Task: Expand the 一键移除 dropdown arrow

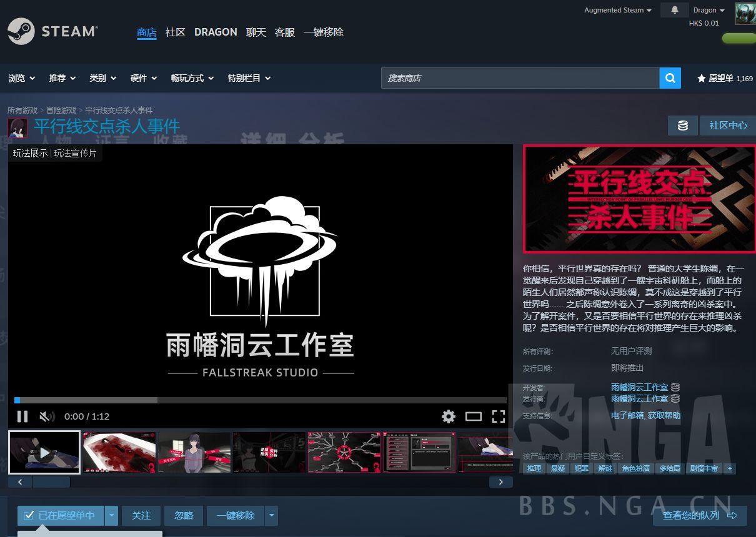Action: coord(272,516)
